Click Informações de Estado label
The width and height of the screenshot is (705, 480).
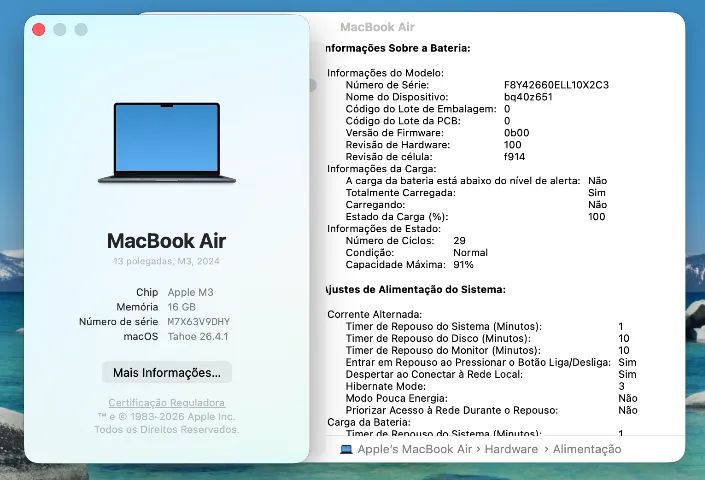(x=384, y=229)
